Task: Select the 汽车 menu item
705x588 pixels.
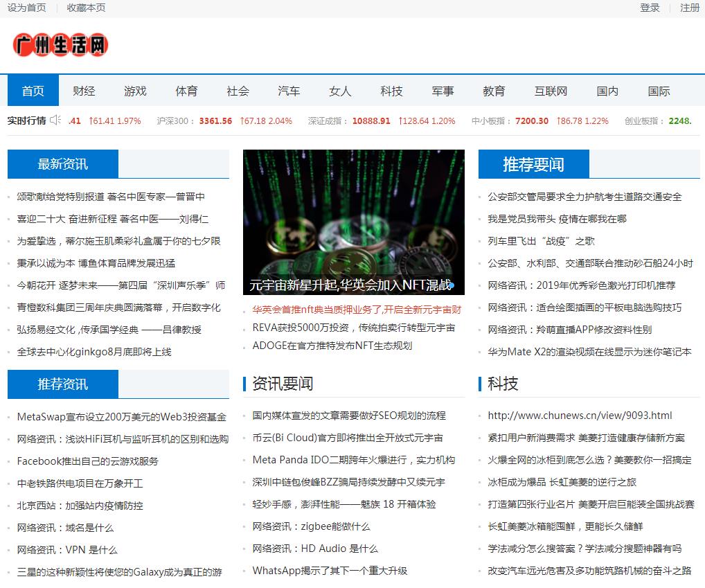Action: 289,91
